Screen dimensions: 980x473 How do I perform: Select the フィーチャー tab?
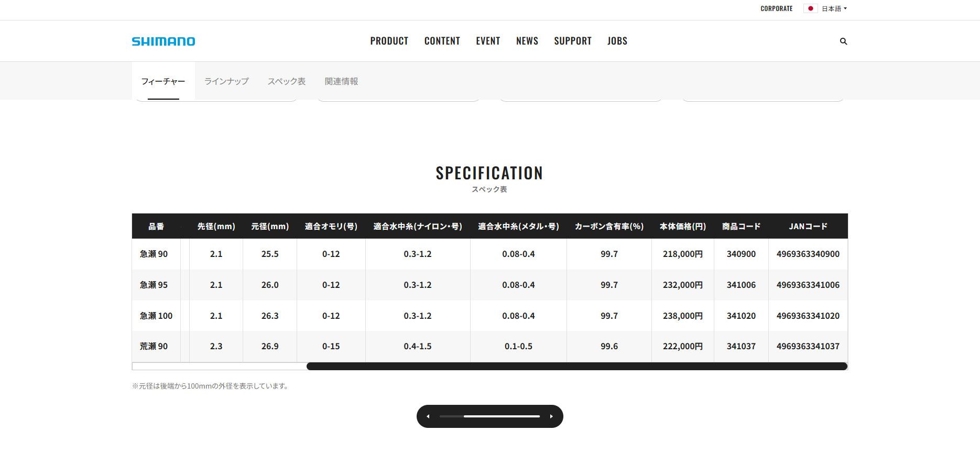[164, 81]
